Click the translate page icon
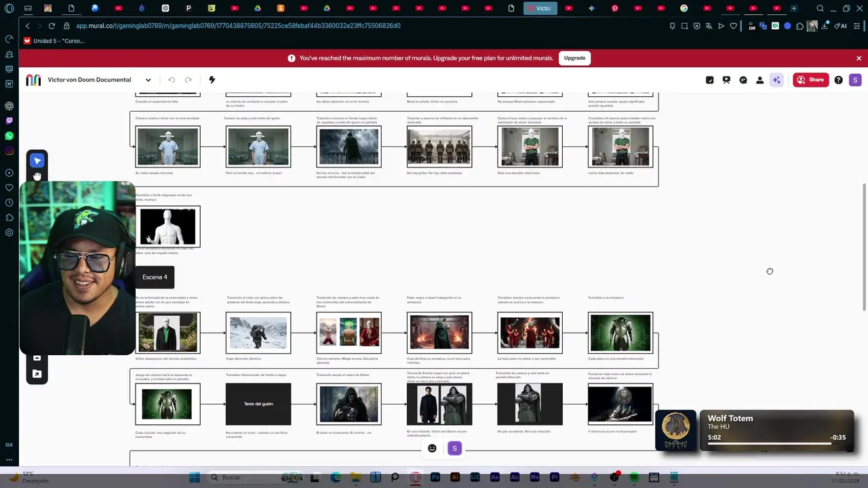This screenshot has width=868, height=488. (x=709, y=26)
